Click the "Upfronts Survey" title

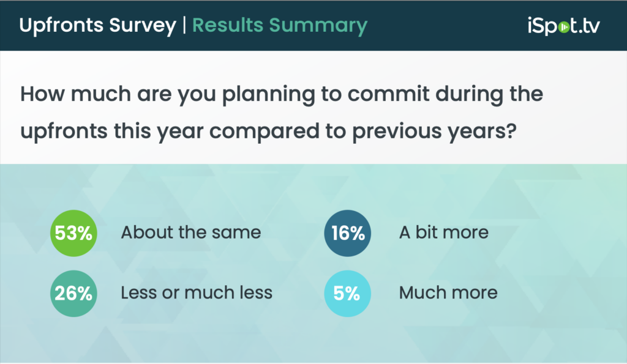pyautogui.click(x=97, y=26)
